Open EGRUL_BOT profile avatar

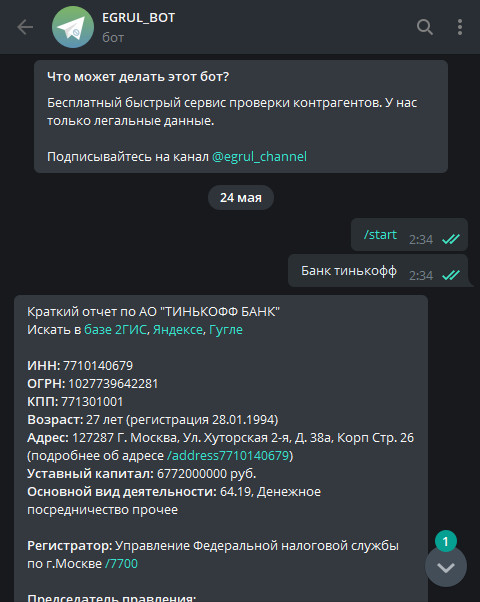click(x=73, y=27)
